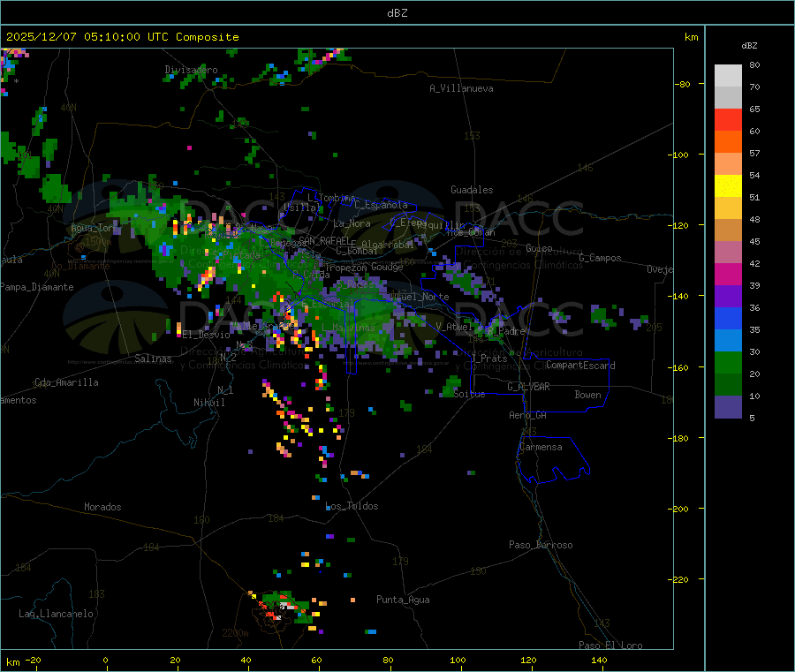Select the 'Salinas' place label

(x=153, y=359)
